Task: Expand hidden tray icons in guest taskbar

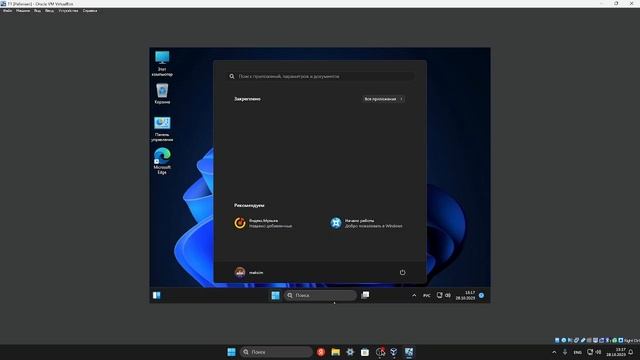Action: click(414, 295)
